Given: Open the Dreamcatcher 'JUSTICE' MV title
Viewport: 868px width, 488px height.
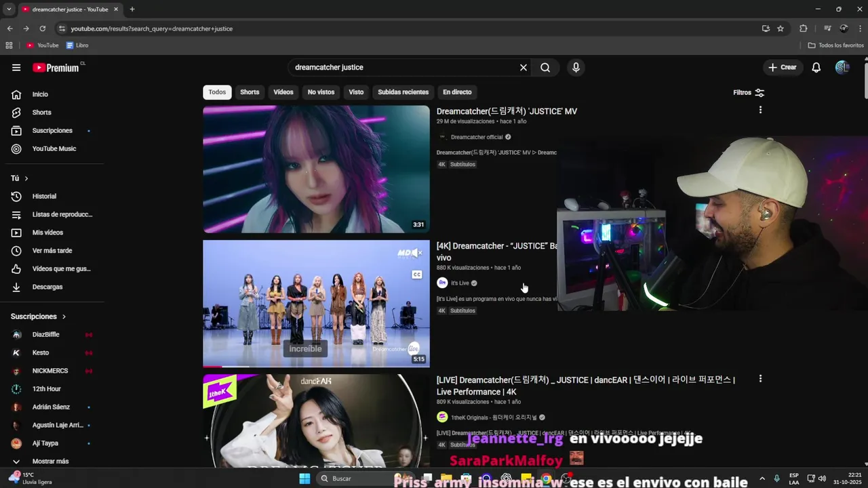Looking at the screenshot, I should 507,111.
